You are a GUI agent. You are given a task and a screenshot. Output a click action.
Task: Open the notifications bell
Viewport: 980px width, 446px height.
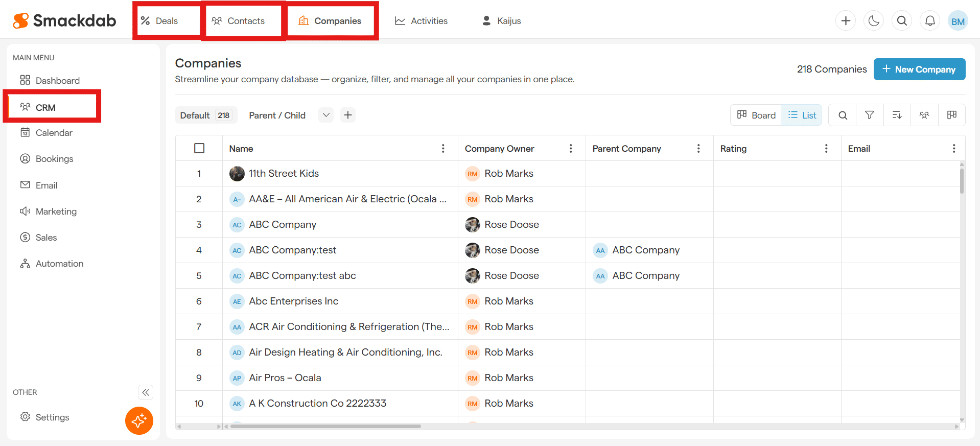[930, 21]
